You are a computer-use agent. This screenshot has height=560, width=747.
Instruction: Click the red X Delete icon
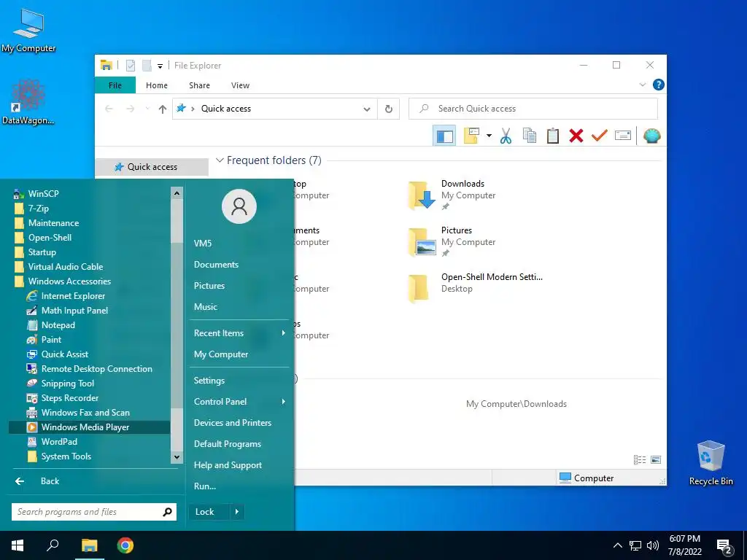(x=576, y=136)
